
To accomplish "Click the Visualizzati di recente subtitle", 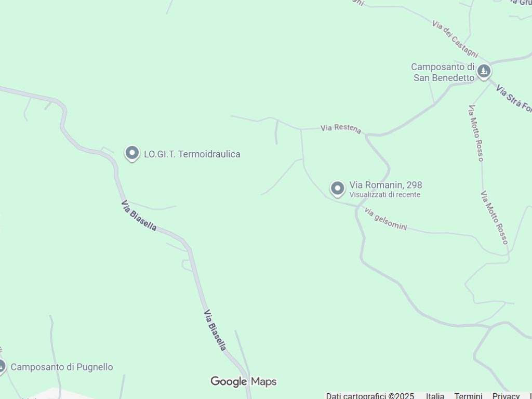I will (385, 195).
